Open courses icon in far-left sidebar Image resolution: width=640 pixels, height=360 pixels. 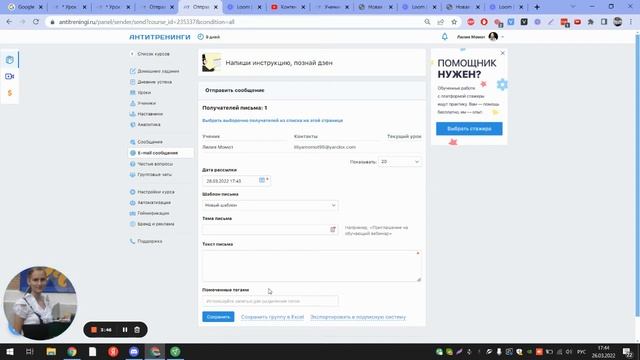point(10,60)
